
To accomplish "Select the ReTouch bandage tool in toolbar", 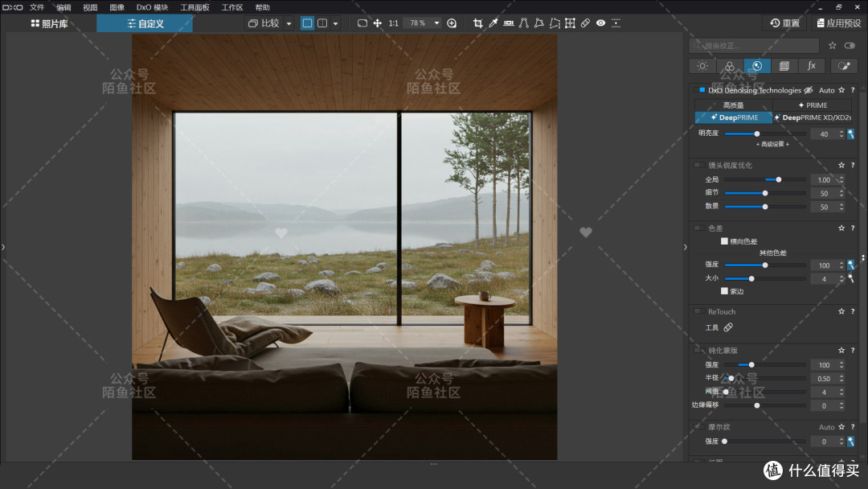I will [x=585, y=23].
